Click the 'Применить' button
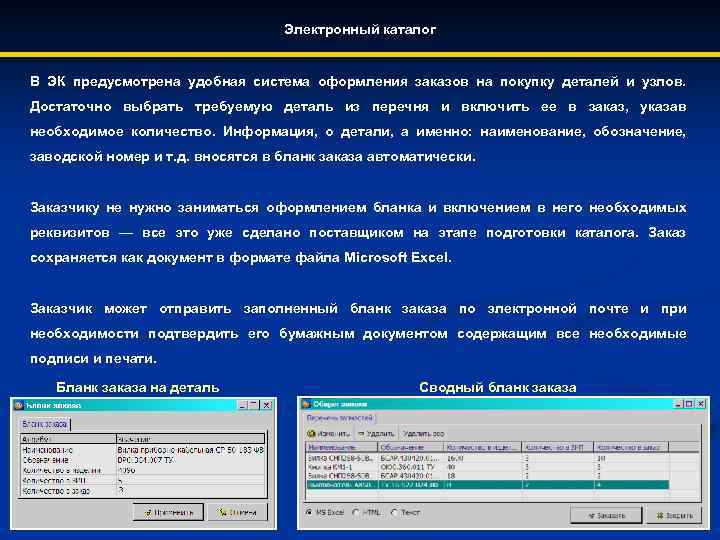 pyautogui.click(x=168, y=512)
